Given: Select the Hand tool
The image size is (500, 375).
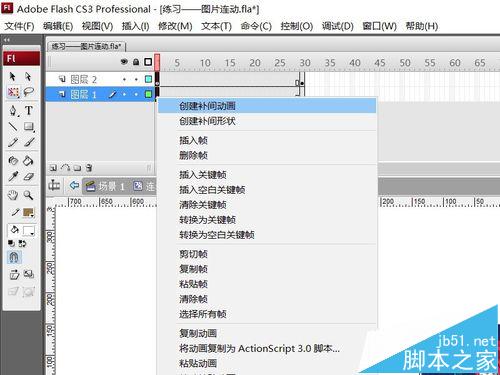Looking at the screenshot, I should pos(13,195).
